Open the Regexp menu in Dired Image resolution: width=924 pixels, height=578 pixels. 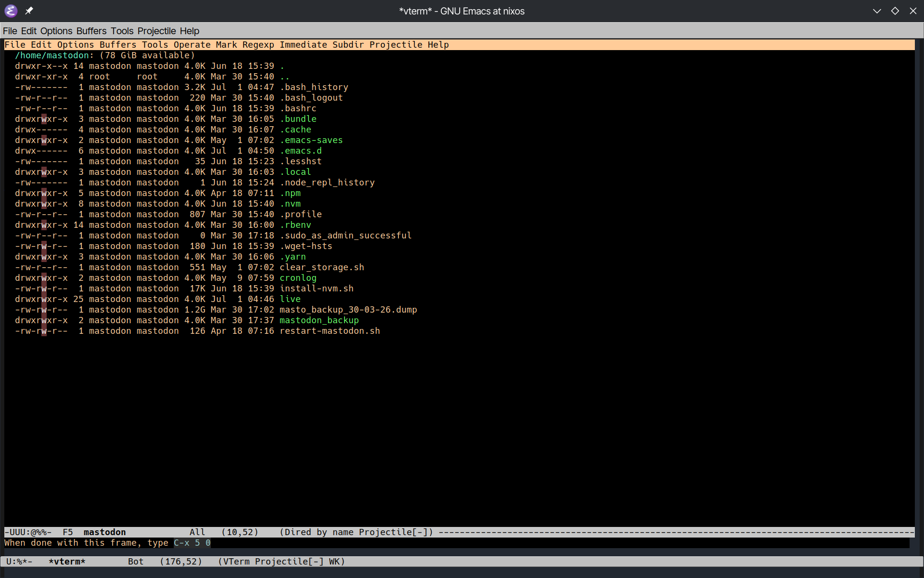(x=258, y=45)
